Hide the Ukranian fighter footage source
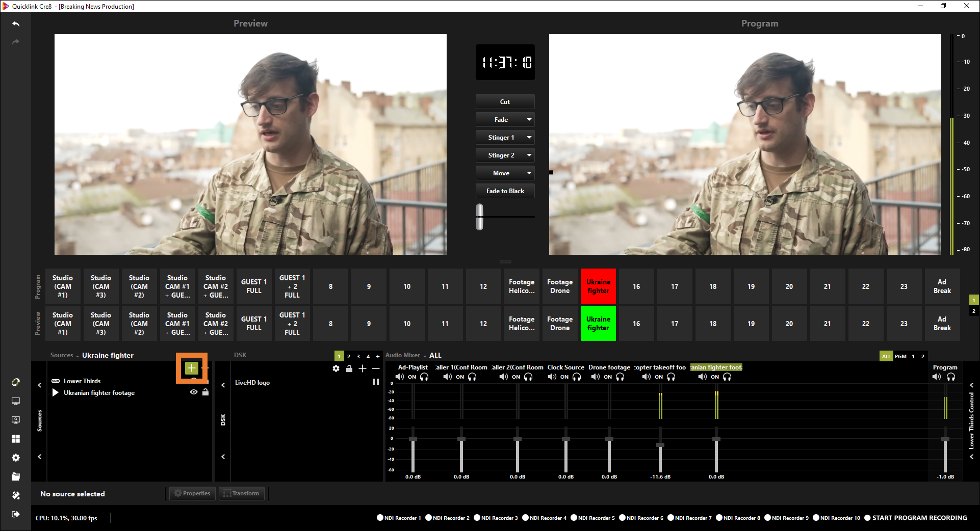This screenshot has height=531, width=980. (x=194, y=392)
